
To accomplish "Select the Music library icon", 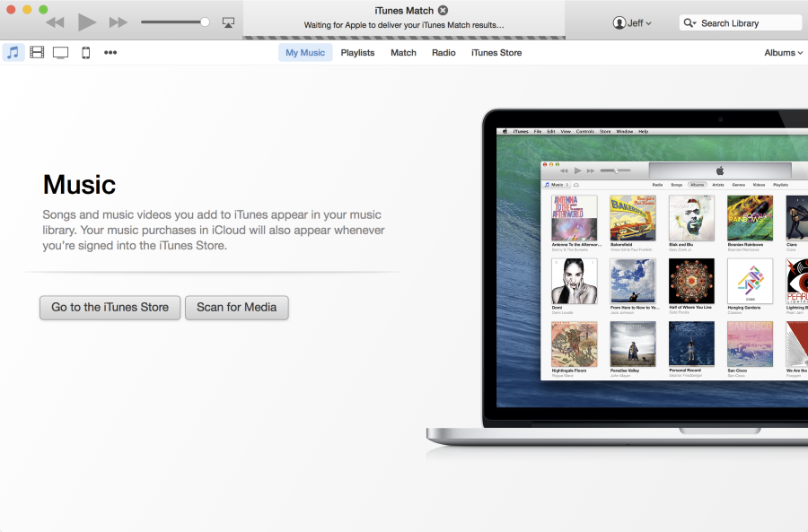I will tap(13, 53).
